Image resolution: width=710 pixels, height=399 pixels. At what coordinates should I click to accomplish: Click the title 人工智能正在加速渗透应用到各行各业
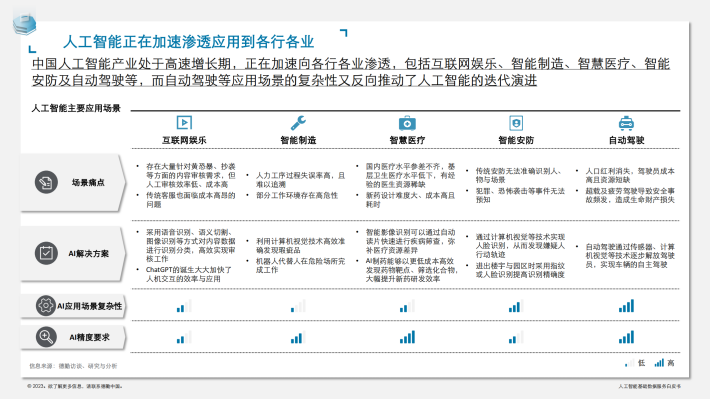click(x=188, y=42)
